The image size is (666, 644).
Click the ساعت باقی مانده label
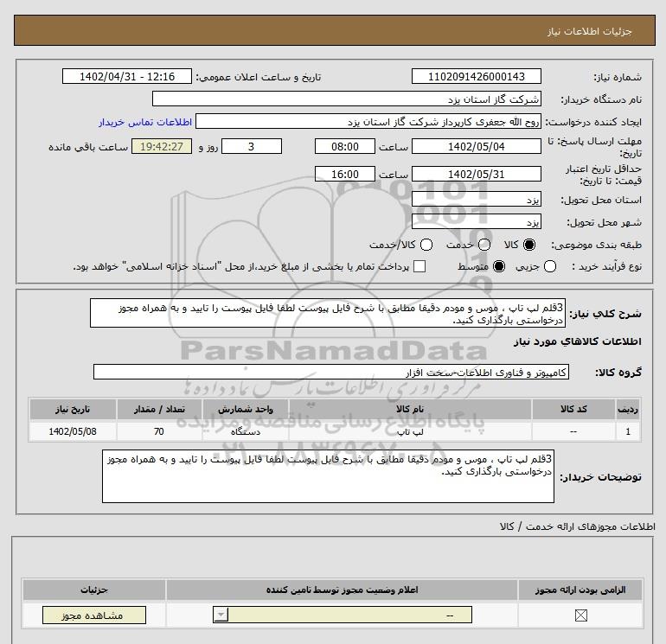pos(88,147)
